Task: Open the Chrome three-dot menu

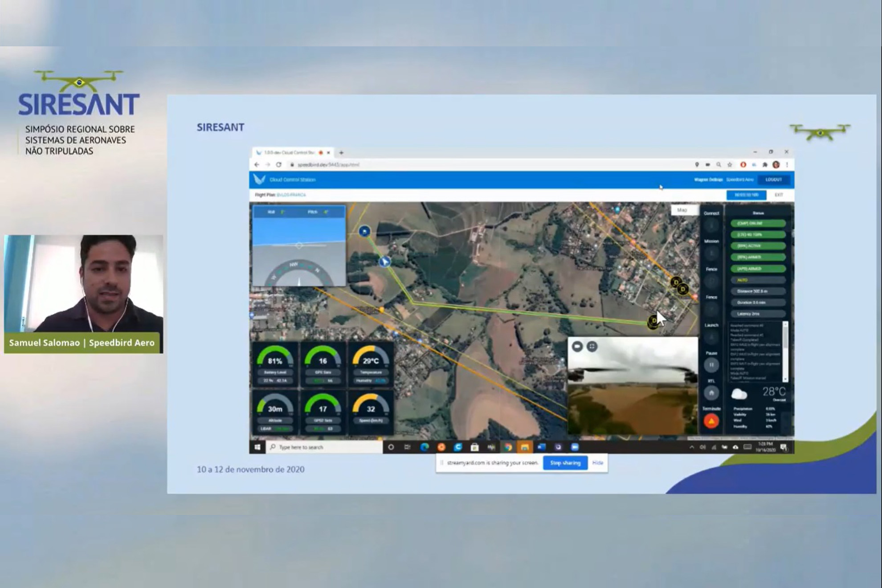Action: (x=787, y=164)
